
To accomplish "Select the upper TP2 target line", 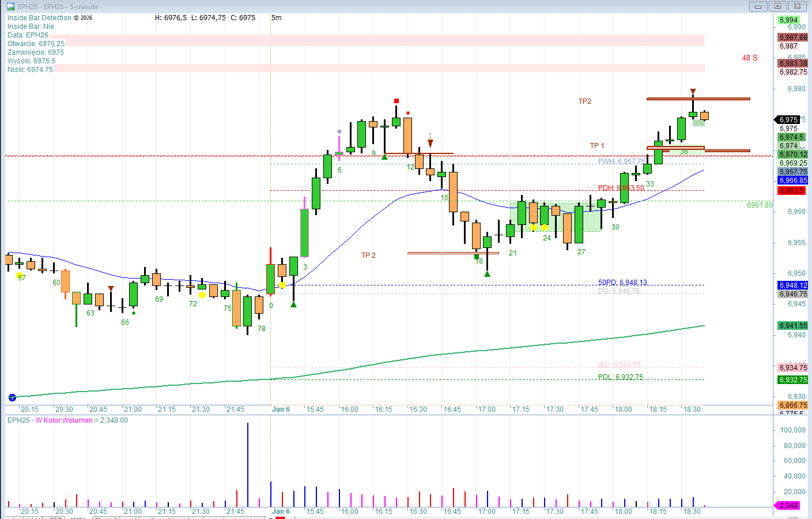I will pos(698,99).
